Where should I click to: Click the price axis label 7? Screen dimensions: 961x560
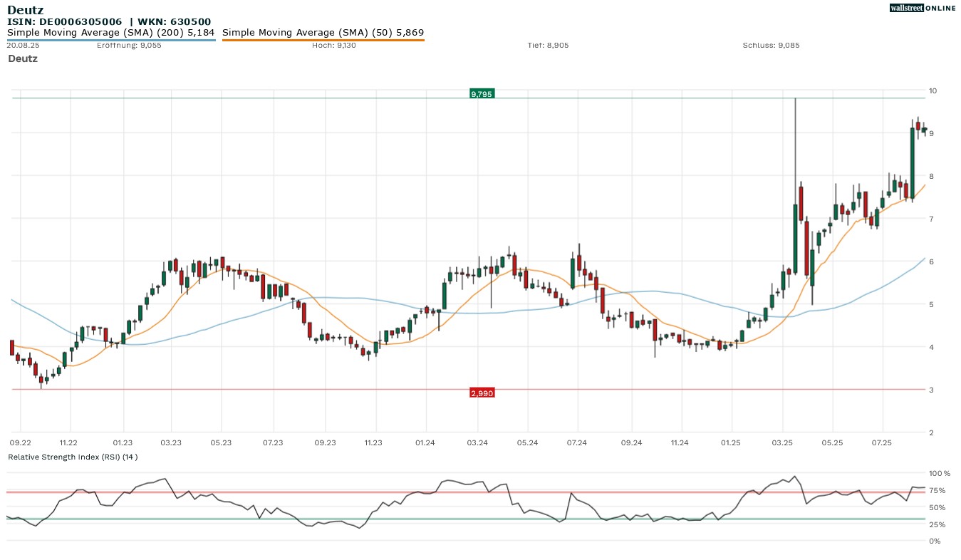(930, 219)
